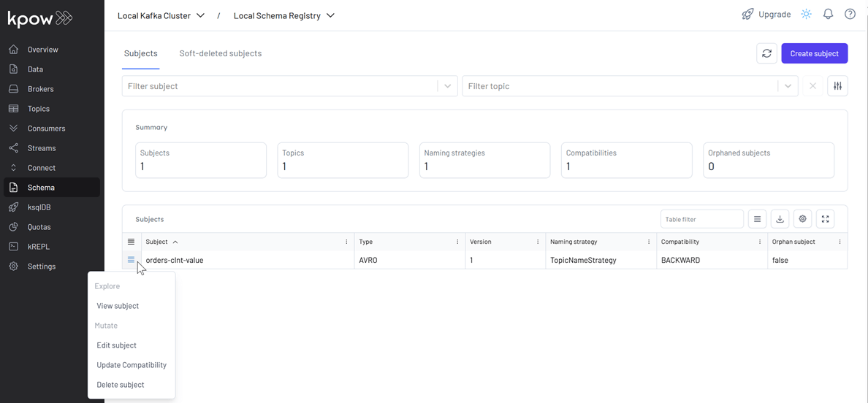Open the Filter topic dropdown arrow
The width and height of the screenshot is (868, 403).
pyautogui.click(x=788, y=86)
